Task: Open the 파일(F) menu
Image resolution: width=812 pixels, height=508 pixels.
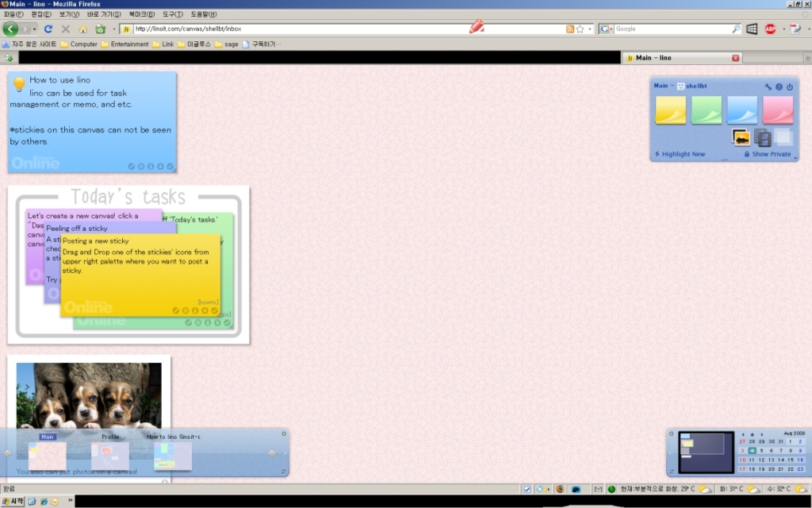Action: [13, 14]
